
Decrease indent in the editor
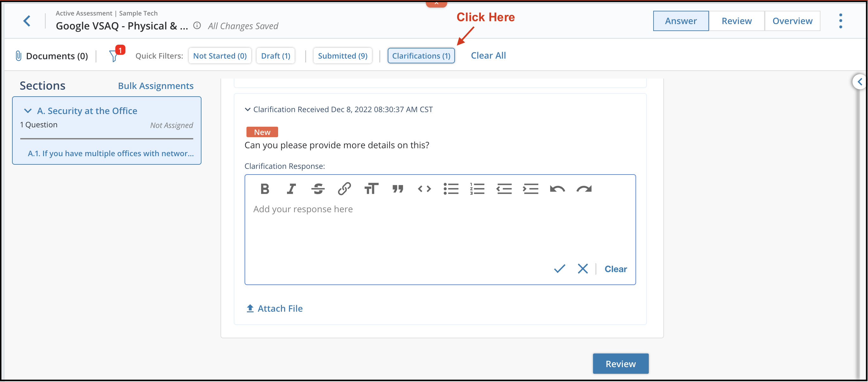[x=504, y=189]
